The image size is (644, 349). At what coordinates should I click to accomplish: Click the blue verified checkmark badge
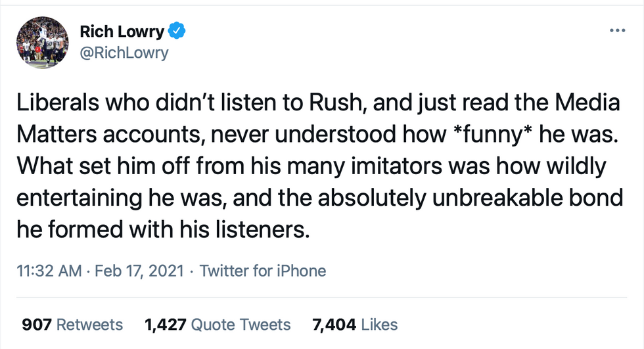[x=177, y=31]
